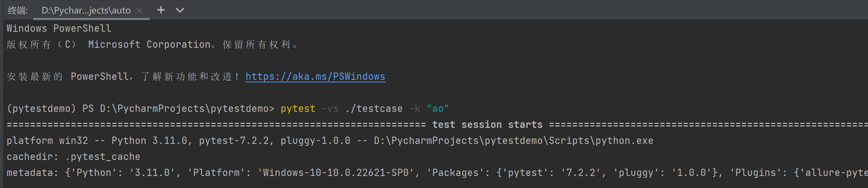
Task: Click the cachedir .pytest_cache line
Action: point(73,157)
